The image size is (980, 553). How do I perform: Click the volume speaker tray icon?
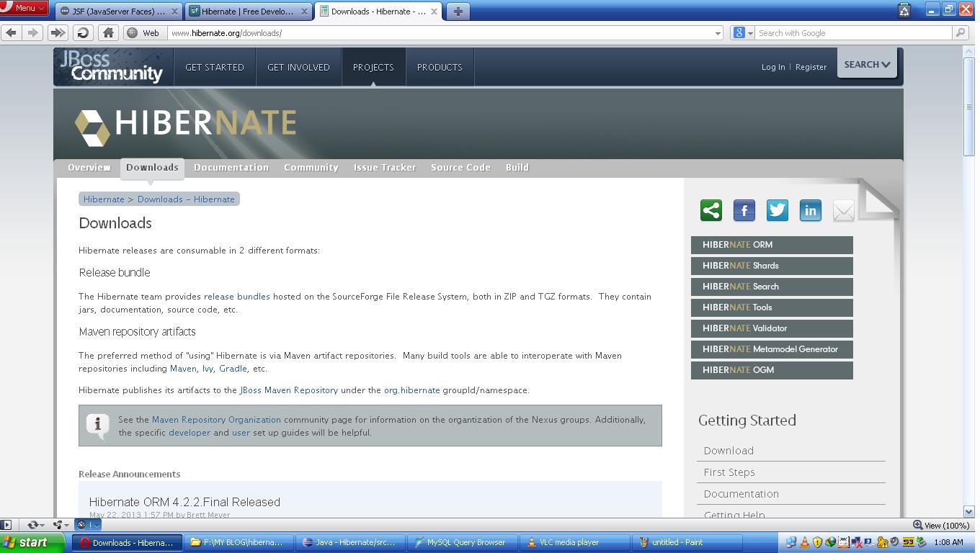point(895,542)
